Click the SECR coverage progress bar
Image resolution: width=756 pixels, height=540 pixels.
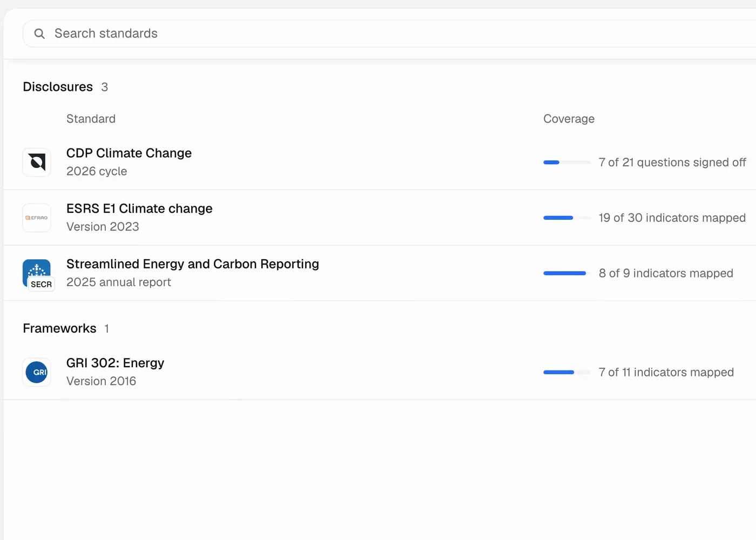(x=567, y=273)
